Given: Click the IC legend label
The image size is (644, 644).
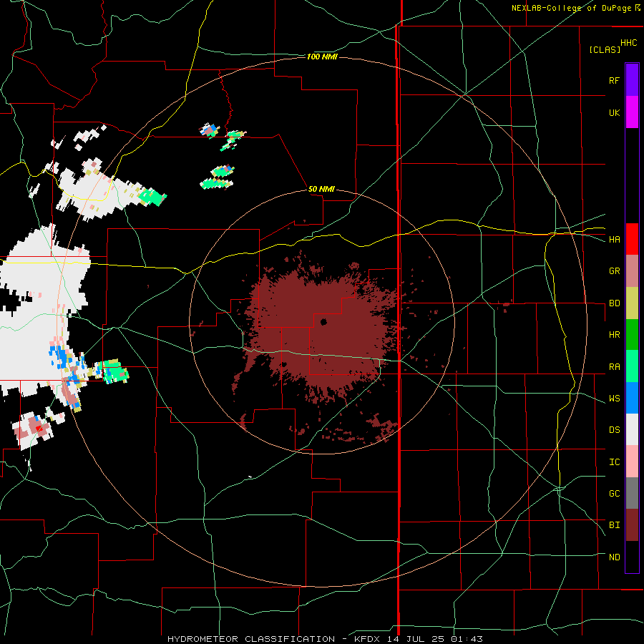Looking at the screenshot, I should 614,462.
